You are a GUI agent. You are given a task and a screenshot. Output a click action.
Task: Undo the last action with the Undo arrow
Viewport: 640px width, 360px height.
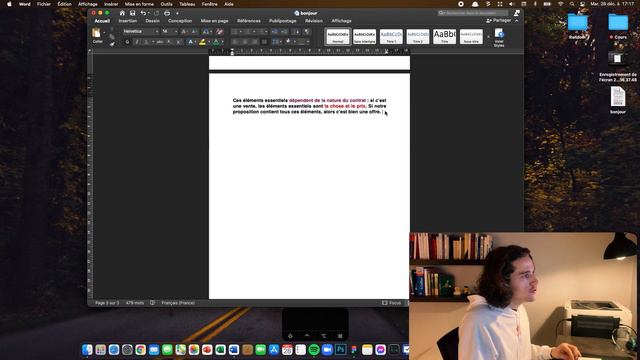143,13
